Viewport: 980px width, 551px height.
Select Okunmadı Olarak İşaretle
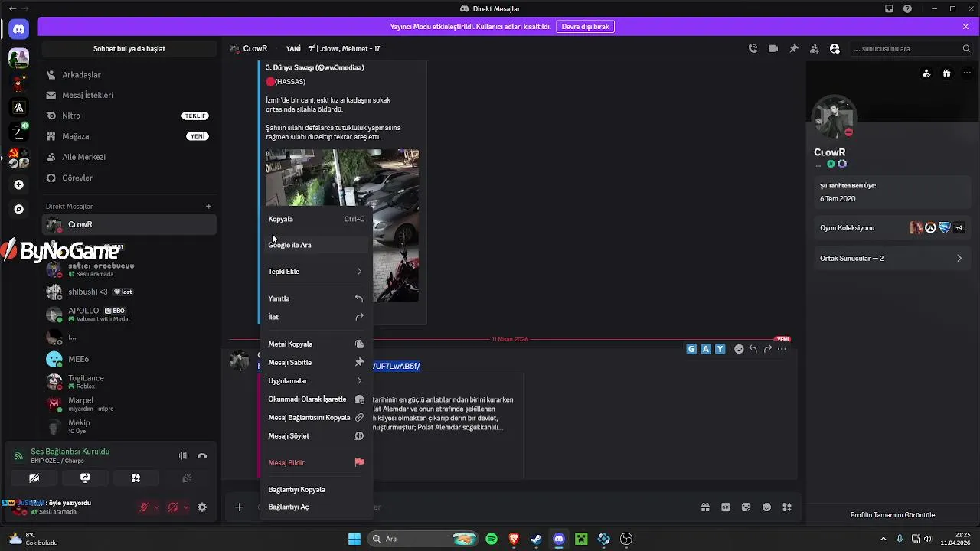[x=316, y=399]
